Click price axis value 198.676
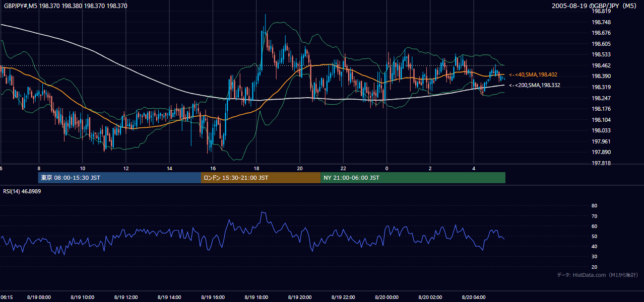 coord(601,33)
